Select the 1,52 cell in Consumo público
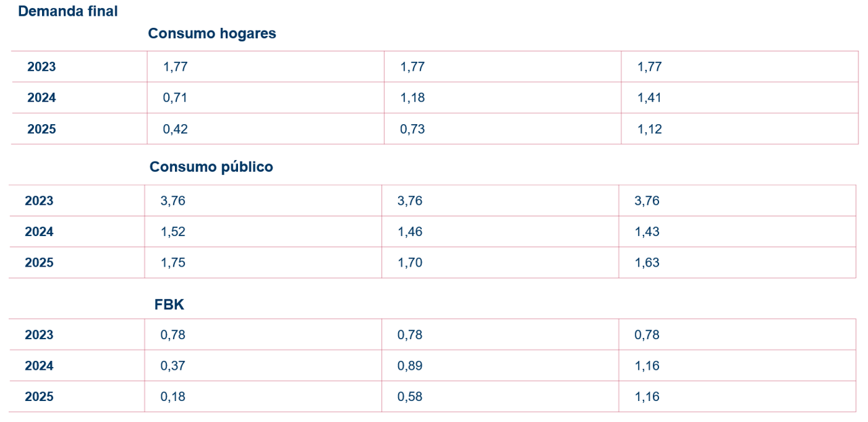 tap(173, 232)
